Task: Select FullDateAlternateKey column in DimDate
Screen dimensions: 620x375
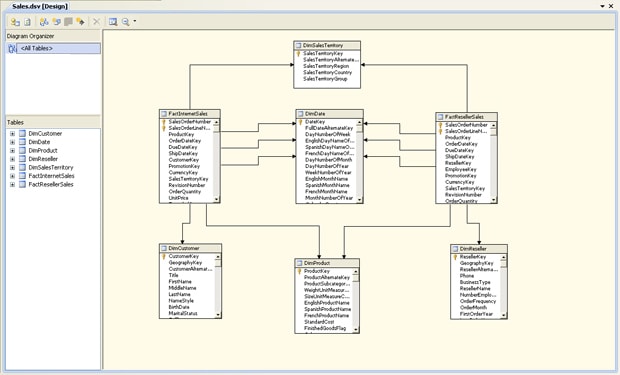Action: coord(329,128)
